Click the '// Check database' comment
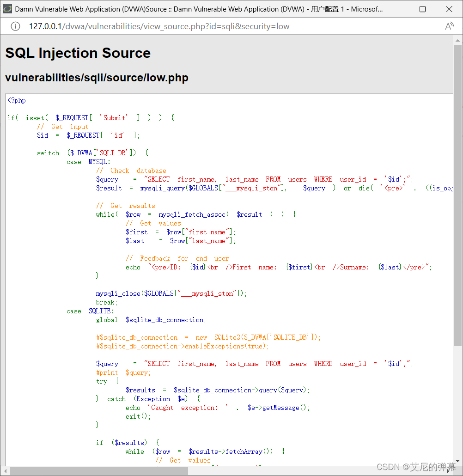463x476 pixels. click(131, 171)
